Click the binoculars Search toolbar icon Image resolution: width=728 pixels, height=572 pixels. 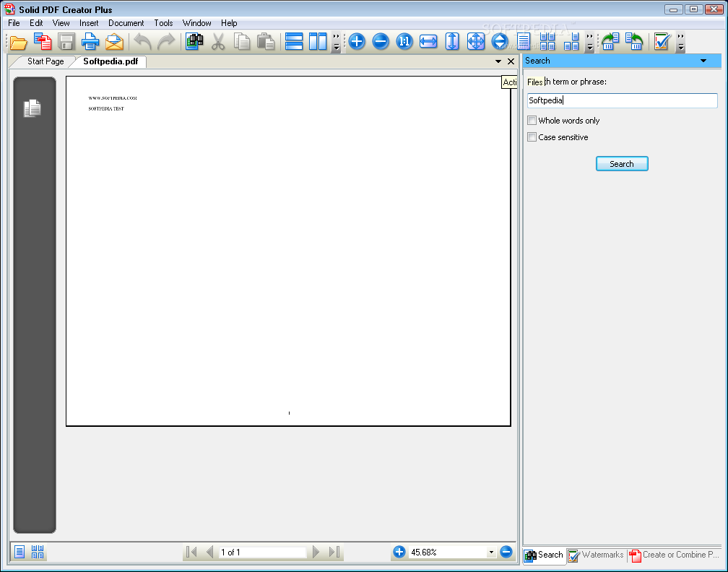point(194,42)
